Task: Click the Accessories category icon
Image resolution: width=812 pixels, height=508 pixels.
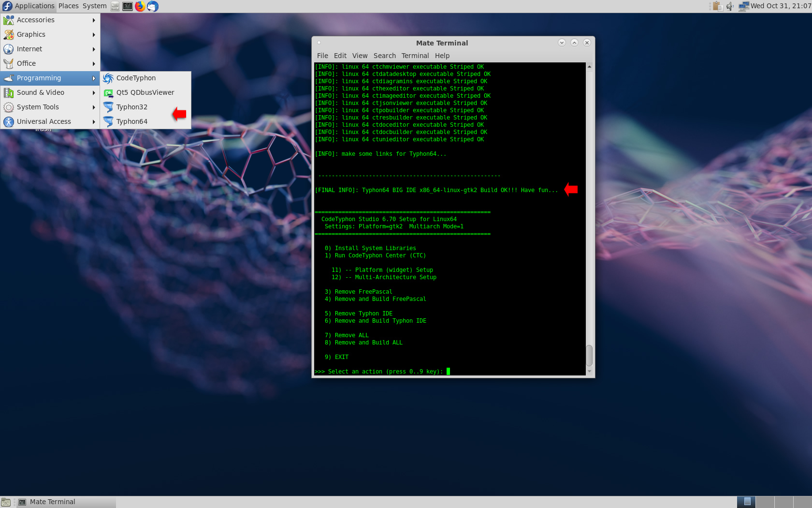Action: (x=9, y=20)
